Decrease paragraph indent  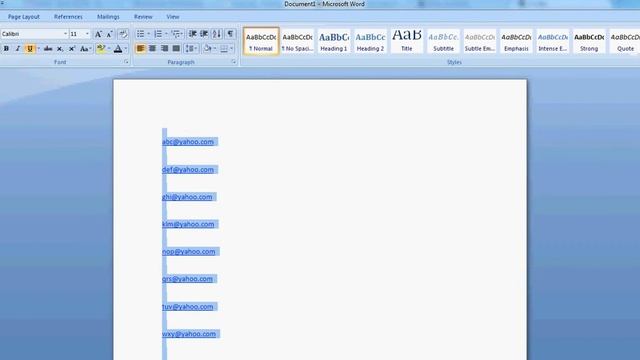click(193, 34)
